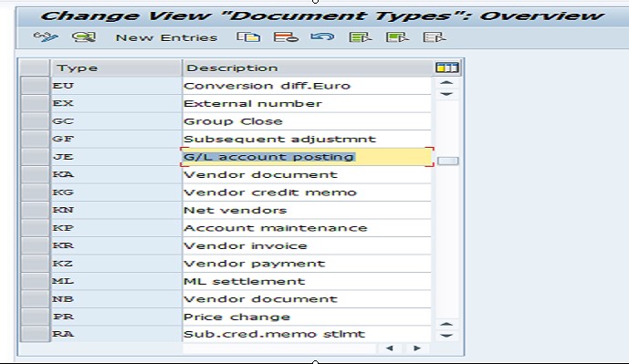Click the Select All icon
629x364 pixels.
click(x=361, y=37)
